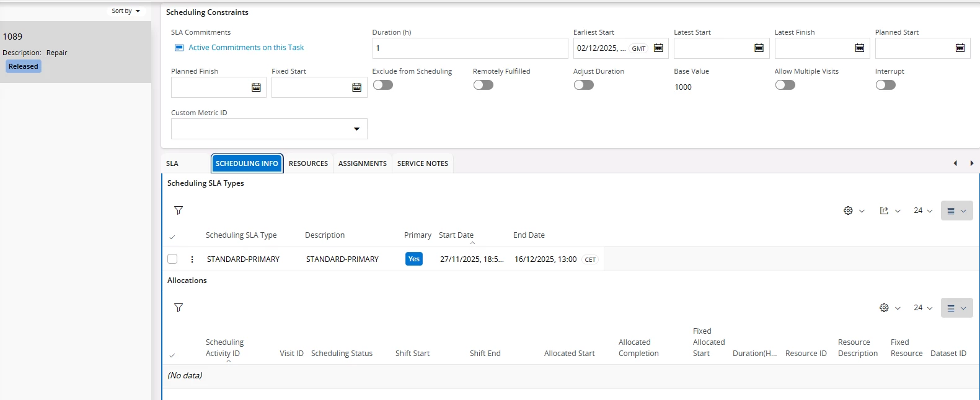The image size is (980, 400).
Task: Click the Fixed Start calendar icon
Action: click(x=356, y=88)
